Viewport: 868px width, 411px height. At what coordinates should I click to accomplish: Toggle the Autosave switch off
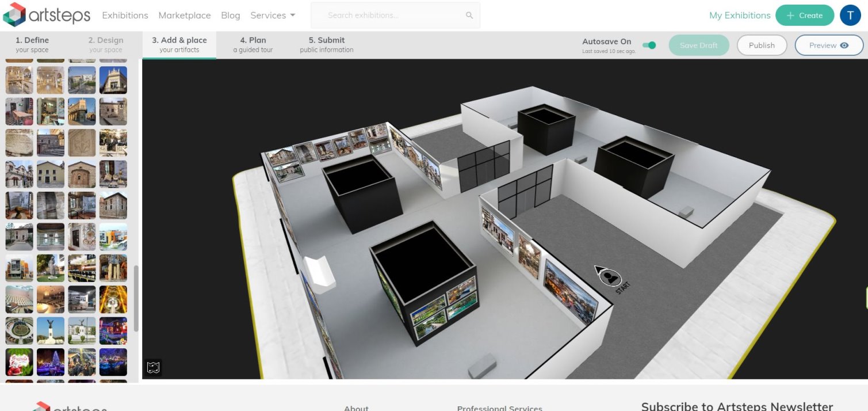(x=649, y=45)
